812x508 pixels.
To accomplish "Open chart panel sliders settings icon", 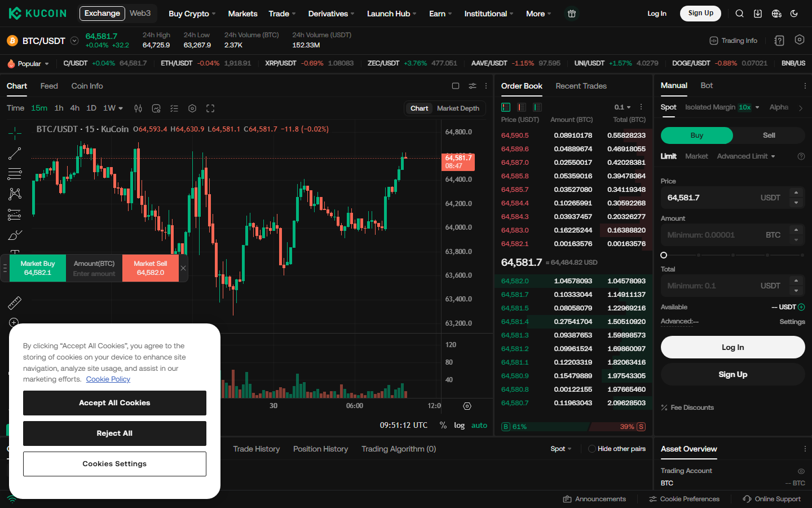I will pos(473,86).
